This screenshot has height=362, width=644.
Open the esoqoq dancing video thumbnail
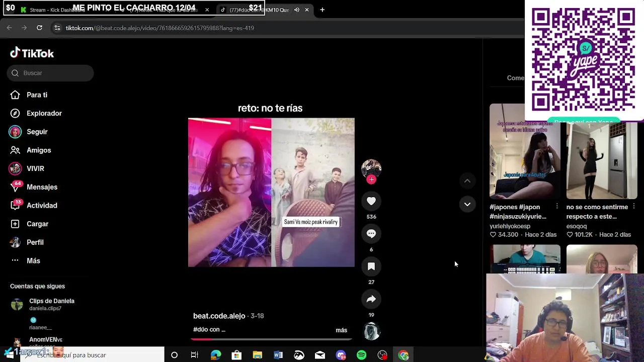(x=602, y=161)
